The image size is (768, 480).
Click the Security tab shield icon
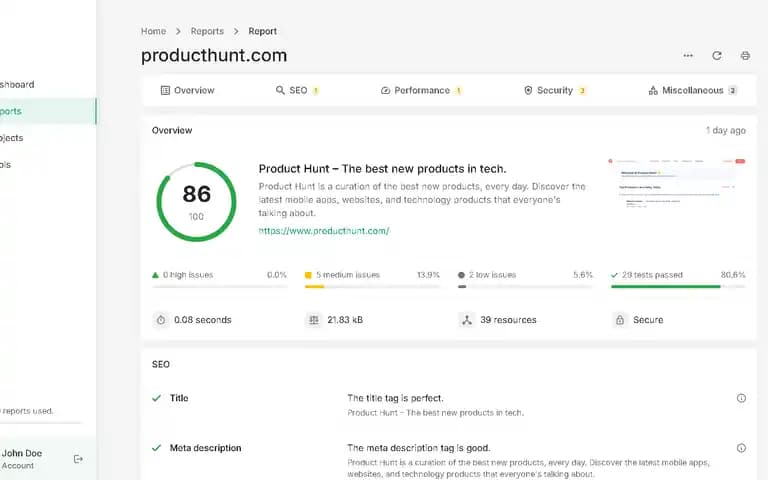[x=528, y=90]
